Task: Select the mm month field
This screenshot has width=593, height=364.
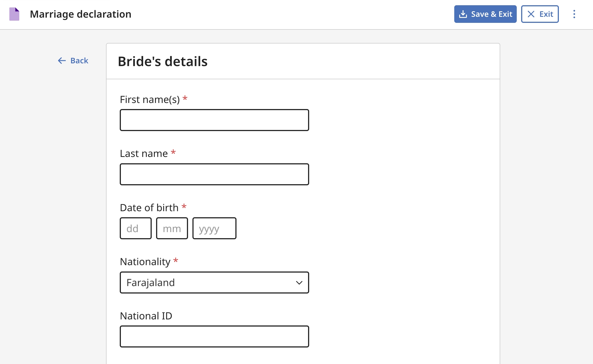Action: pos(172,229)
